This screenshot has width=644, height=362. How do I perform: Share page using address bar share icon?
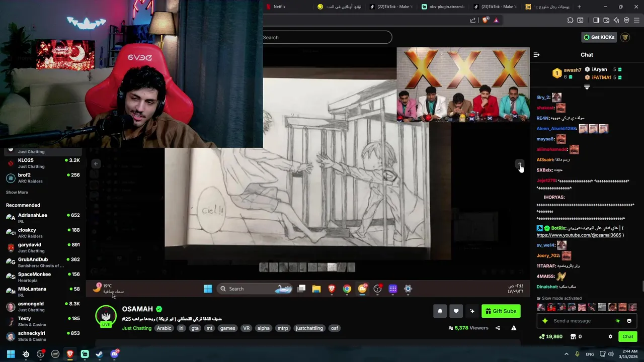(473, 20)
